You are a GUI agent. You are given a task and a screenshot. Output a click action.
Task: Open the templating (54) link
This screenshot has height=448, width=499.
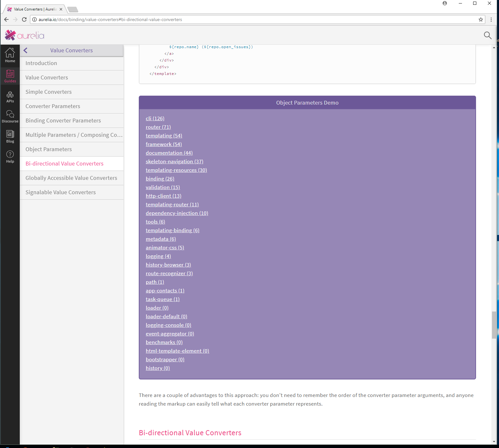pos(164,136)
